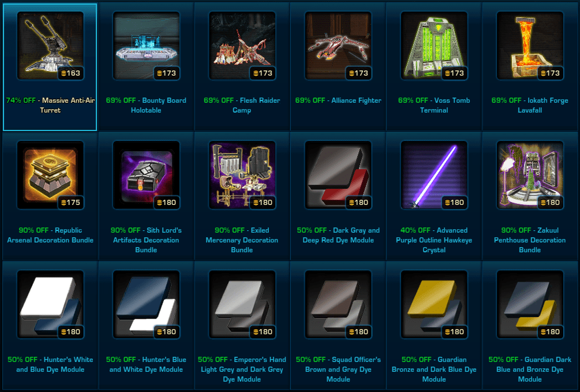Viewport: 580px width, 392px height.
Task: Open the Voss Tomb Terminal title link
Action: coord(434,105)
